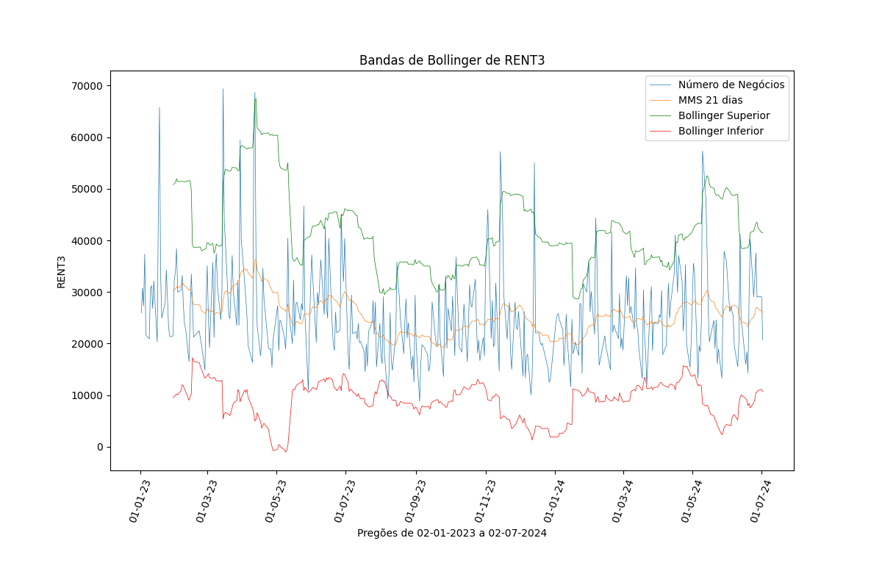
Task: Select the 'Bollinger Superior' legend label
Action: [724, 115]
